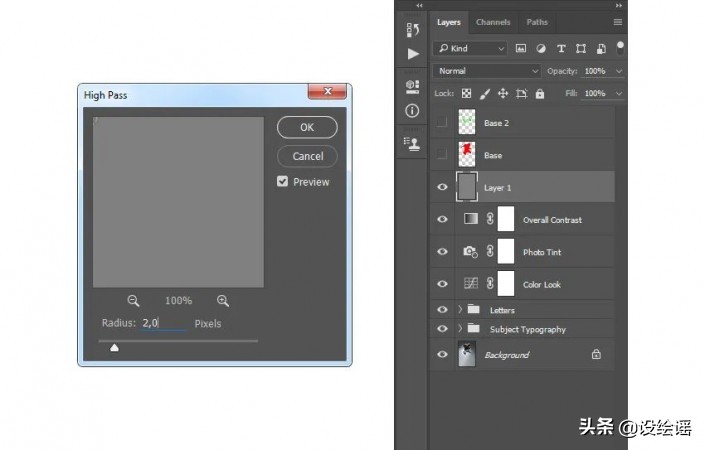Switch to the Channels tab

coord(493,22)
